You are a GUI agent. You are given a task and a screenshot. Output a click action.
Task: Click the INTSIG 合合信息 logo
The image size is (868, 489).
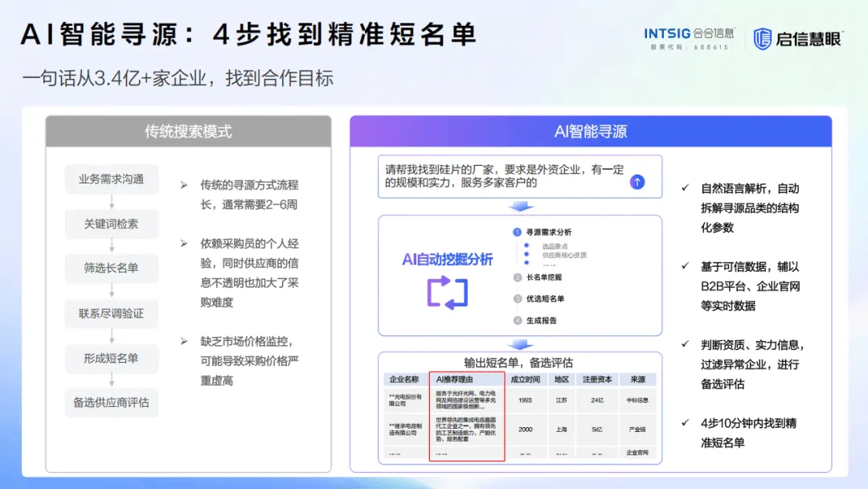(690, 34)
